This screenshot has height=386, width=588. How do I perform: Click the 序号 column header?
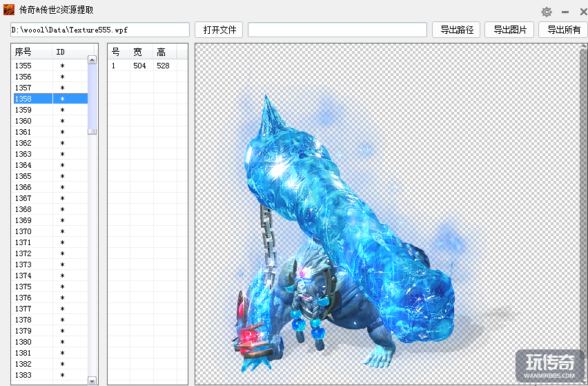(x=32, y=52)
